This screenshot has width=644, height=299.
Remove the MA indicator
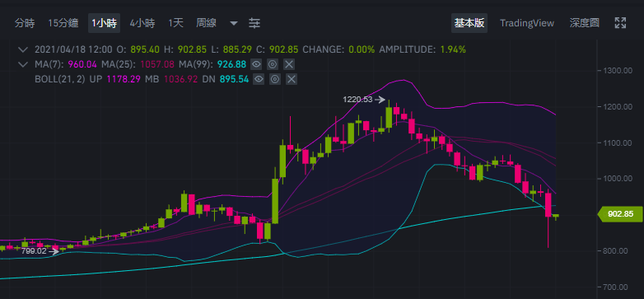[289, 64]
